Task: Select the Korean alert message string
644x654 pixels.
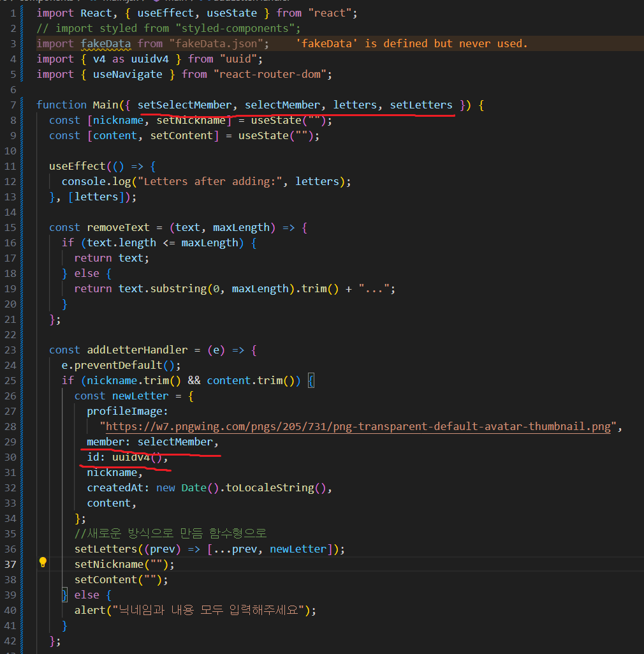Action: [209, 610]
